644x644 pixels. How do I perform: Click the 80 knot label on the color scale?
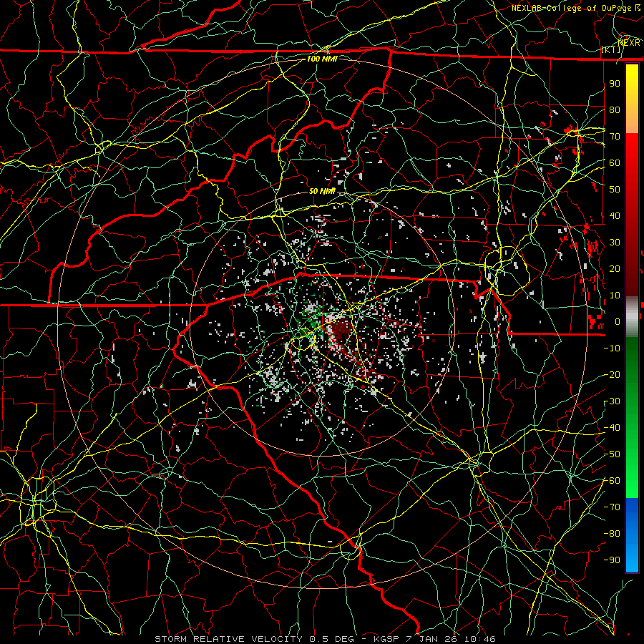615,109
